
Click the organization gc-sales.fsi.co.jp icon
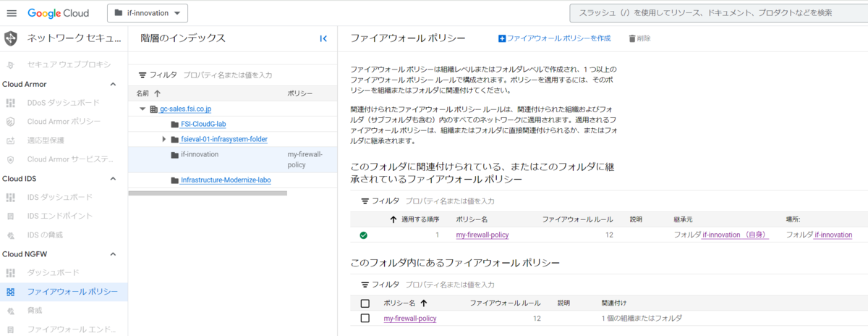click(x=153, y=109)
